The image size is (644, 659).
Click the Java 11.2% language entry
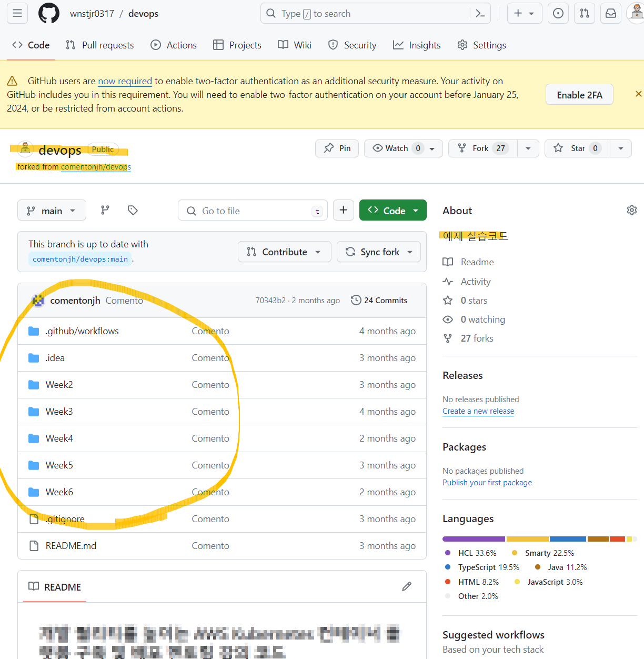coord(561,567)
